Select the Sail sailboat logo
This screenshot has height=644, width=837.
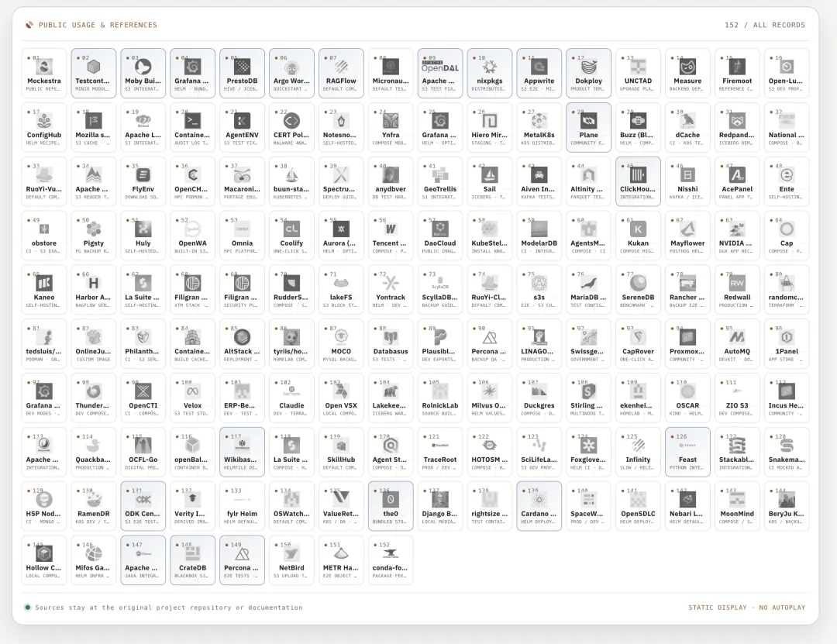point(490,174)
